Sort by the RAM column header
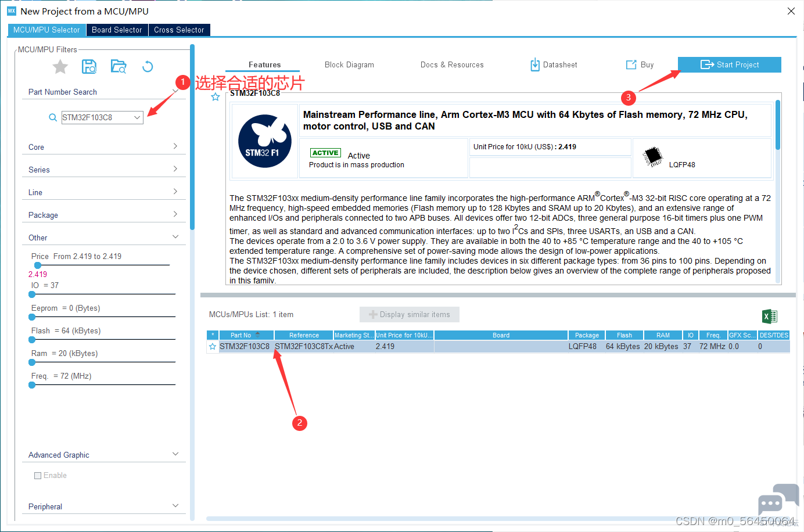Viewport: 804px width, 532px height. coord(663,335)
